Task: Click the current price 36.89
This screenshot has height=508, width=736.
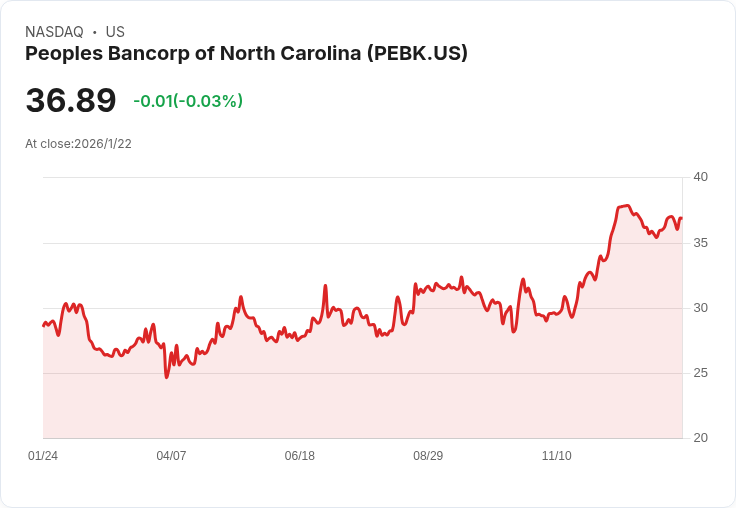Action: (x=71, y=100)
